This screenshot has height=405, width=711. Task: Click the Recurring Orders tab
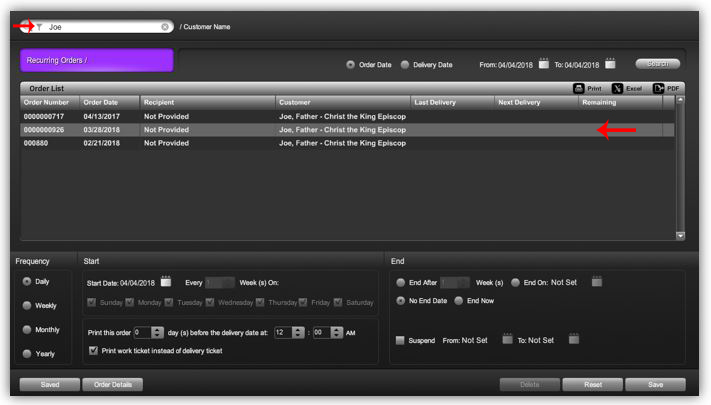point(97,60)
